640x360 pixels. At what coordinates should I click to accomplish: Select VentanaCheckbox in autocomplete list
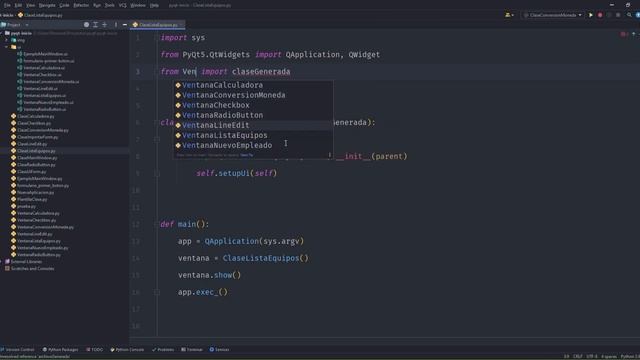(253, 105)
